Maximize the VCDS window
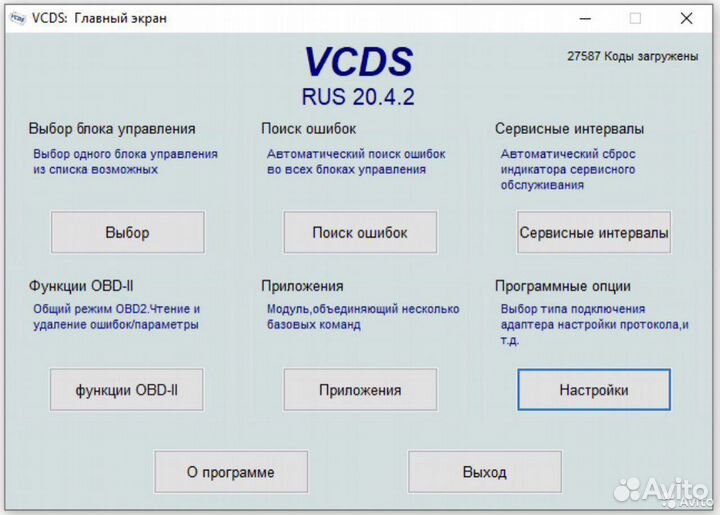The image size is (720, 515). coord(635,18)
